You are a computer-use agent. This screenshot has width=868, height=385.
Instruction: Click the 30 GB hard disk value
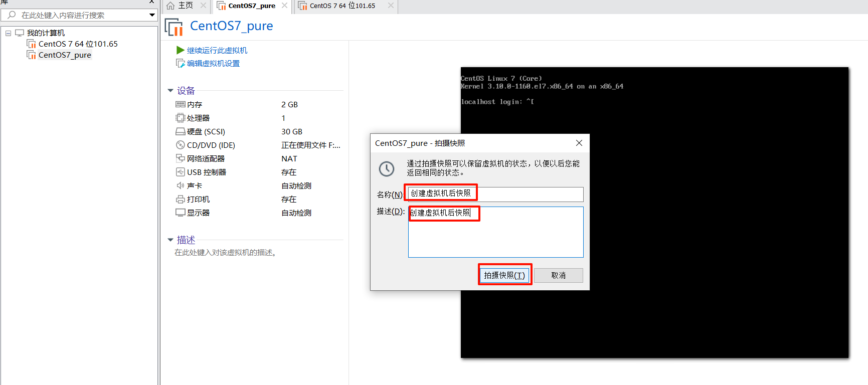coord(292,131)
